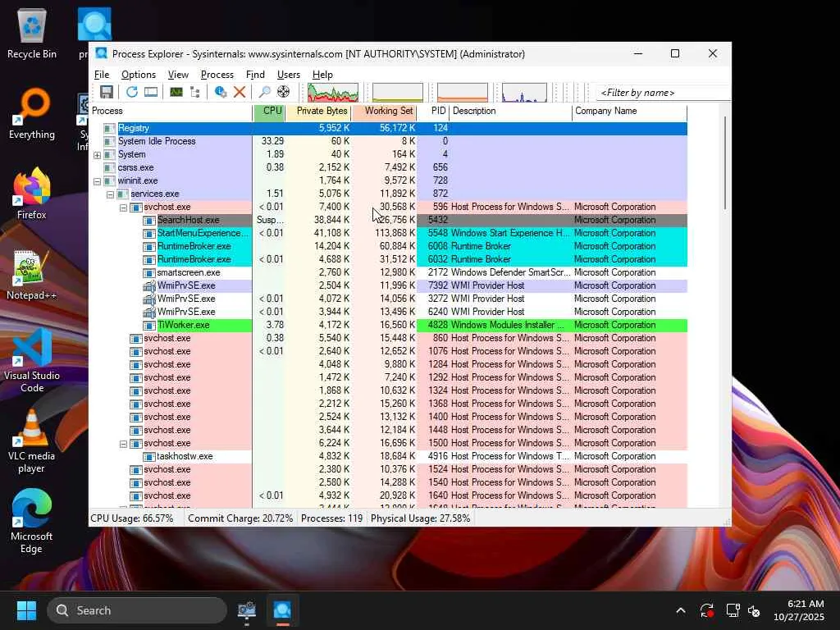840x630 pixels.
Task: Click the blue I/O history graph
Action: [x=524, y=92]
